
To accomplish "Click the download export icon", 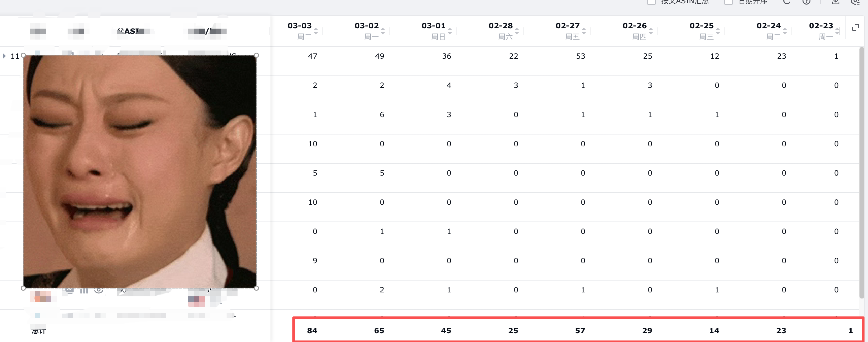I will (835, 2).
